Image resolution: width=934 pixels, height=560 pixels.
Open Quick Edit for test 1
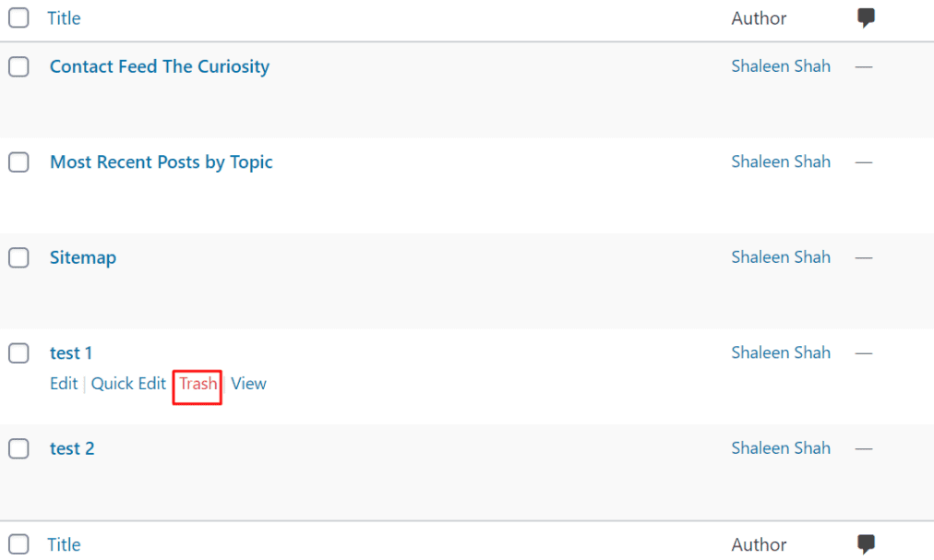pyautogui.click(x=128, y=384)
